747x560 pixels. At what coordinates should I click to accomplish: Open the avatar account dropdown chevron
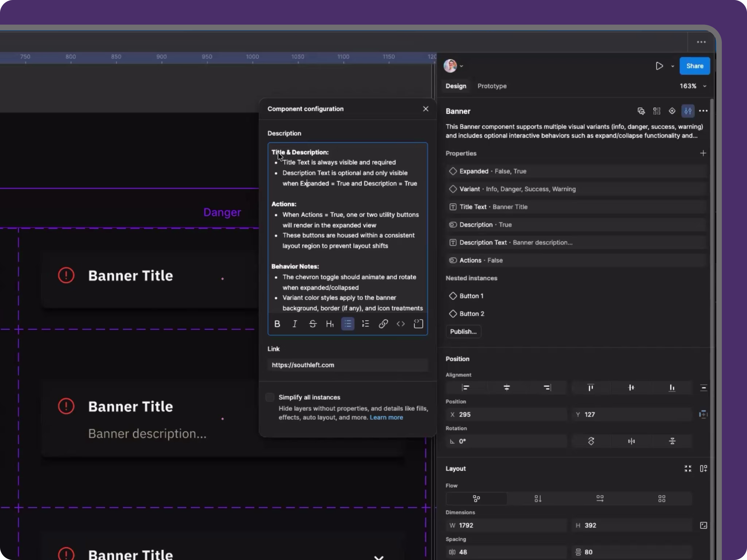[461, 66]
